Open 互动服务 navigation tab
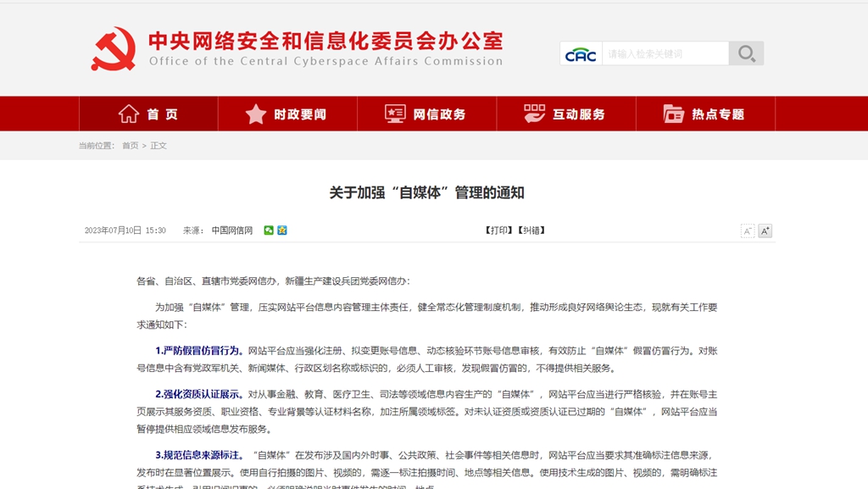This screenshot has height=489, width=868. 565,114
